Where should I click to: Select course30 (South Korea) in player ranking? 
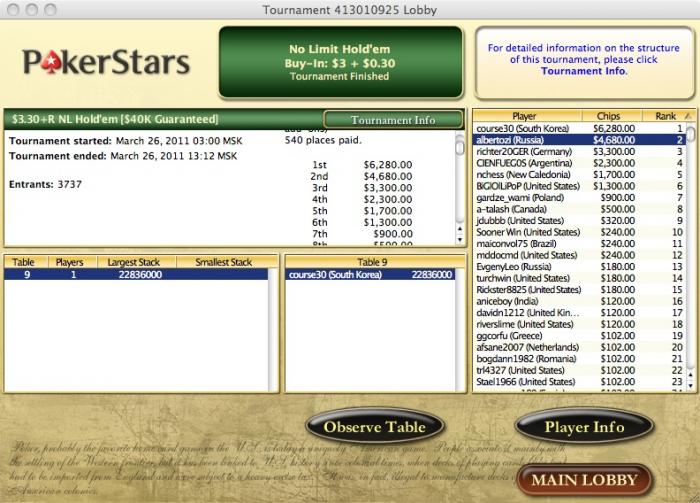(579, 128)
